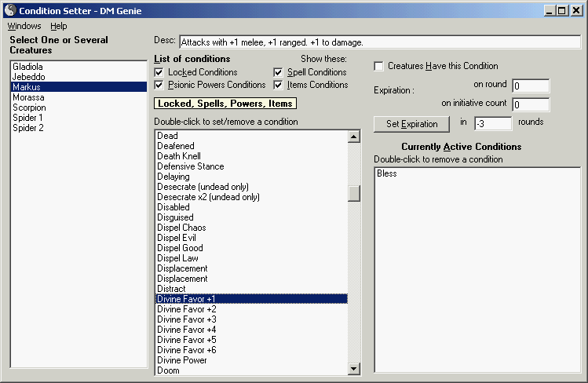Open the Help menu
The width and height of the screenshot is (588, 383).
click(59, 26)
